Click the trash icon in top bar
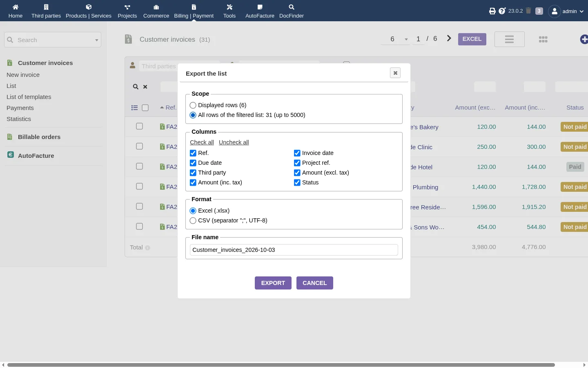588x368 pixels. point(528,11)
